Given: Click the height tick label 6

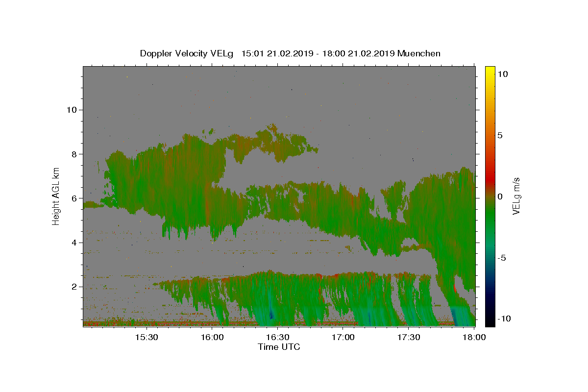Looking at the screenshot, I should tap(74, 198).
